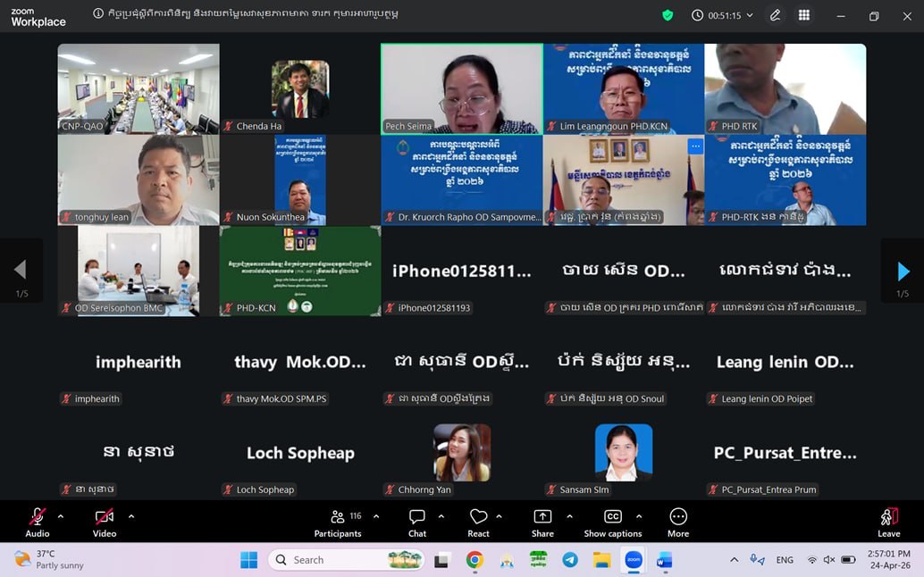
Task: Open the Participants panel
Action: 338,523
